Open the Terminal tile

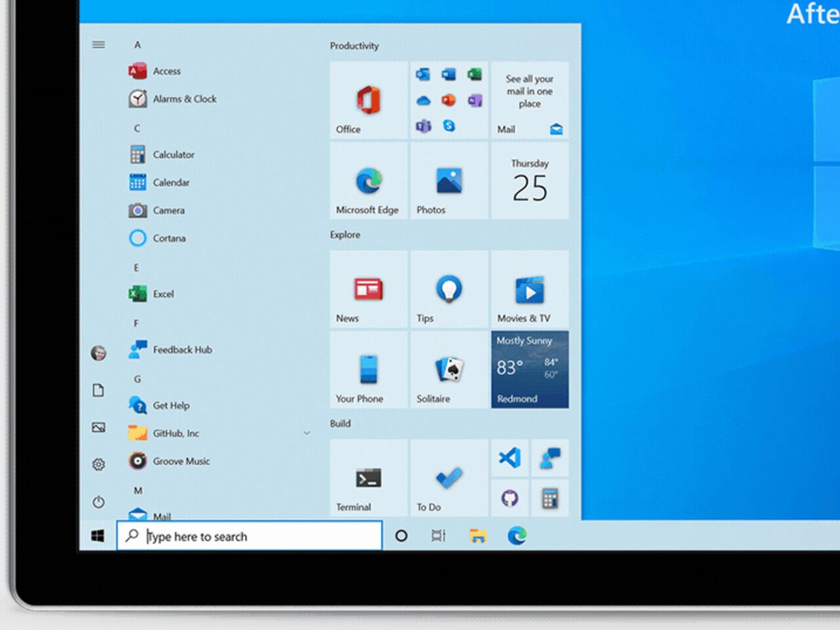tap(369, 478)
